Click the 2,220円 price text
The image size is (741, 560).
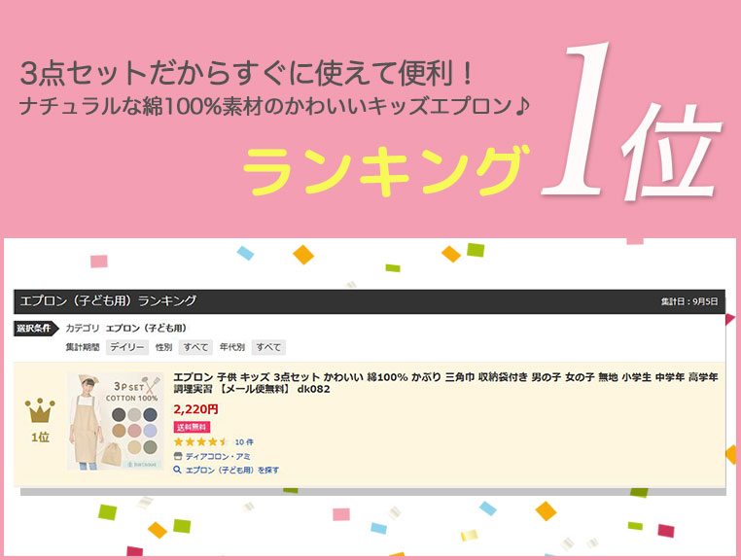click(x=195, y=408)
